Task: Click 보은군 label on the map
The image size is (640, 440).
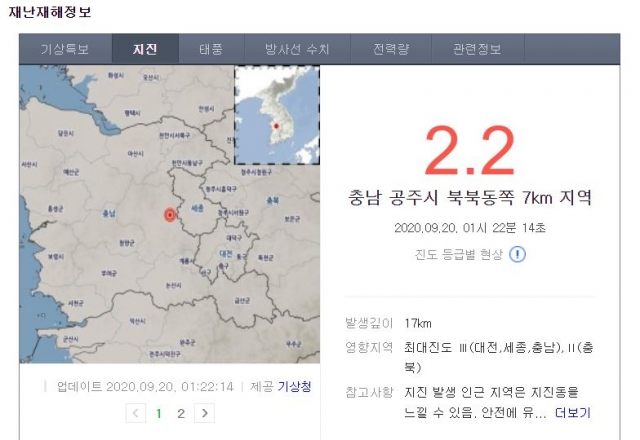Action: click(292, 219)
